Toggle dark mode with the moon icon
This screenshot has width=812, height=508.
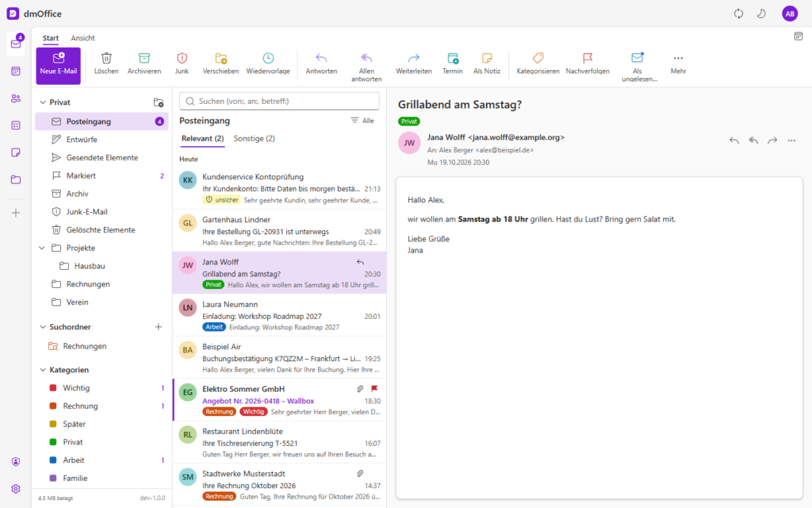pos(761,14)
